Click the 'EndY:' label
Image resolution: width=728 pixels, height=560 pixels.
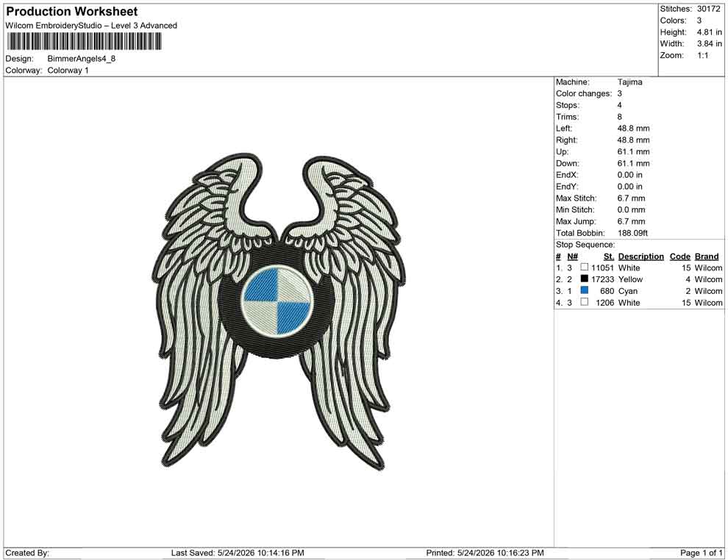point(567,187)
